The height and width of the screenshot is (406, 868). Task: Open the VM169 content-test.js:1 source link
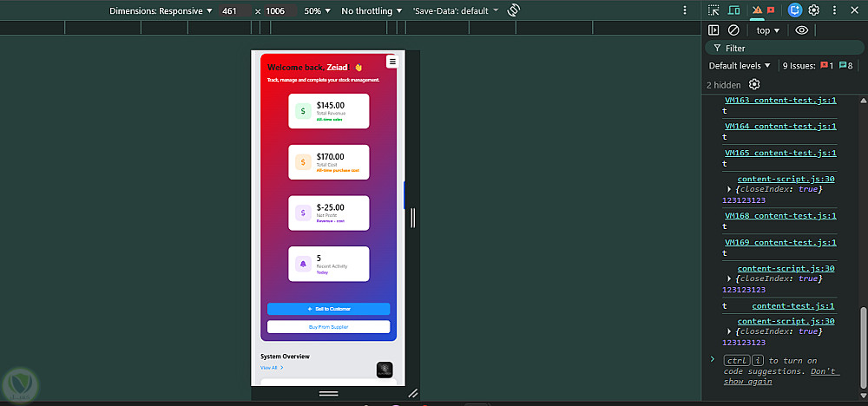(780, 242)
